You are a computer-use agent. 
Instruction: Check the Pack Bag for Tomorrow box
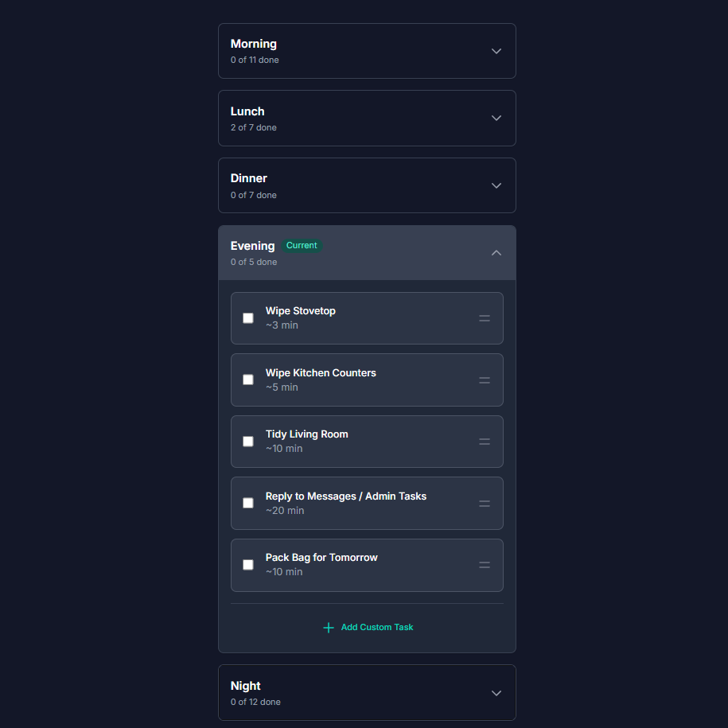(x=248, y=565)
